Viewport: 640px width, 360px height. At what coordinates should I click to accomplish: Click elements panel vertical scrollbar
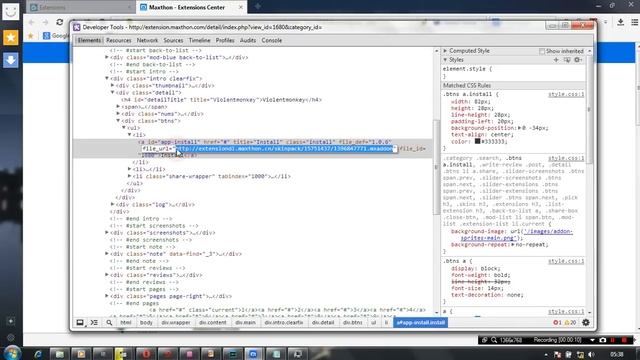point(436,167)
